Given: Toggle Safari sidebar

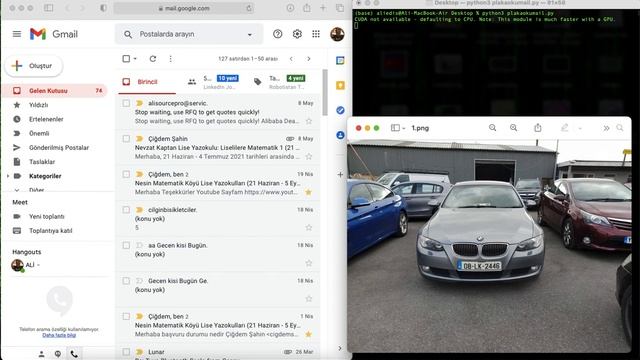Looking at the screenshot, I should 49,8.
